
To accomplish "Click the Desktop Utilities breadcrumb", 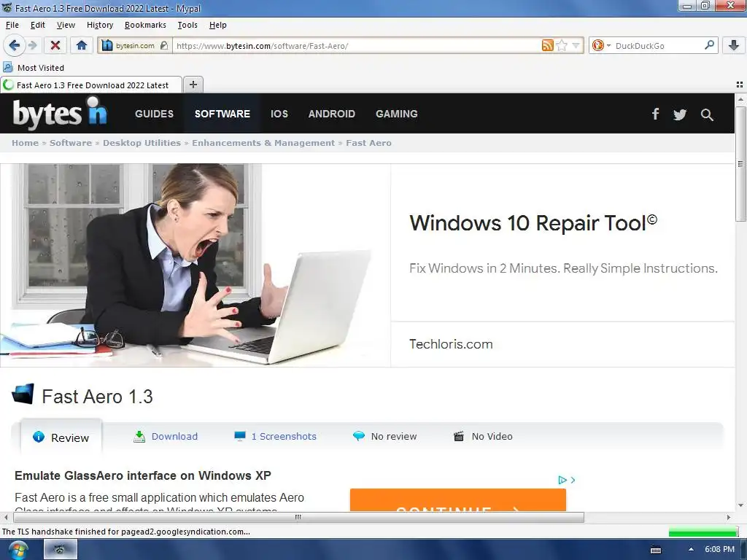I will (142, 143).
